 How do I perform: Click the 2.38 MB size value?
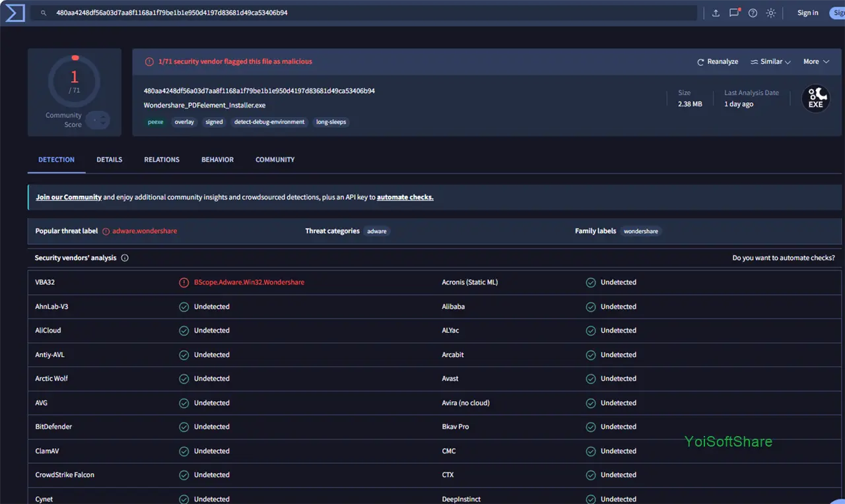tap(690, 104)
